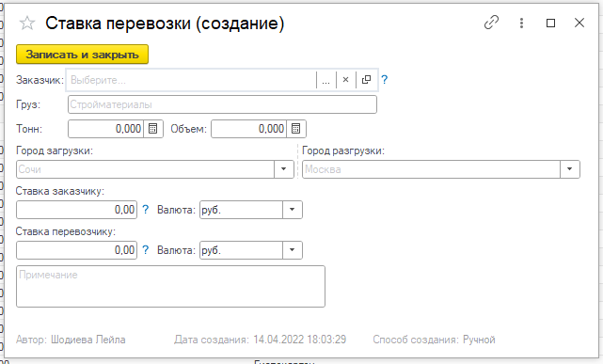Click the Ставка перевозки (создание) title
Image resolution: width=603 pixels, height=364 pixels.
pos(165,24)
